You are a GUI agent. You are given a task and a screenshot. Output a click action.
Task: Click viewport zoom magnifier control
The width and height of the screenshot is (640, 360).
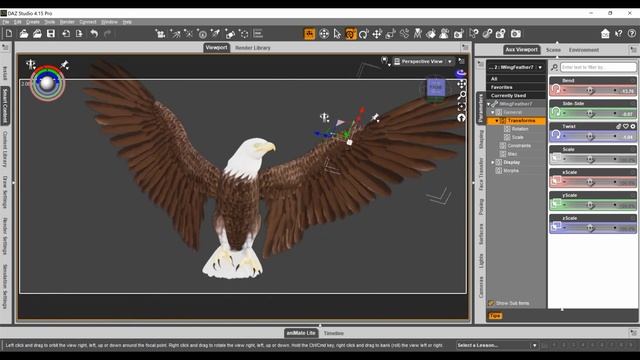tap(462, 96)
